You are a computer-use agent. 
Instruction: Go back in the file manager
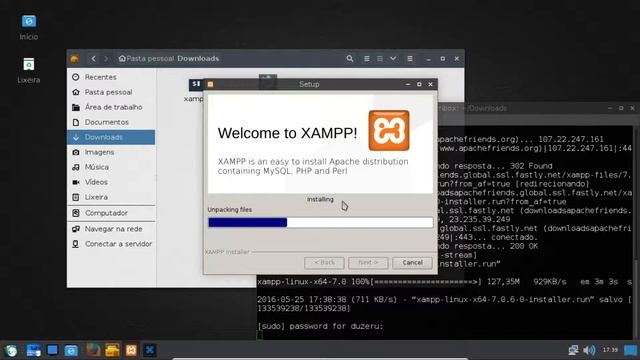pos(93,58)
